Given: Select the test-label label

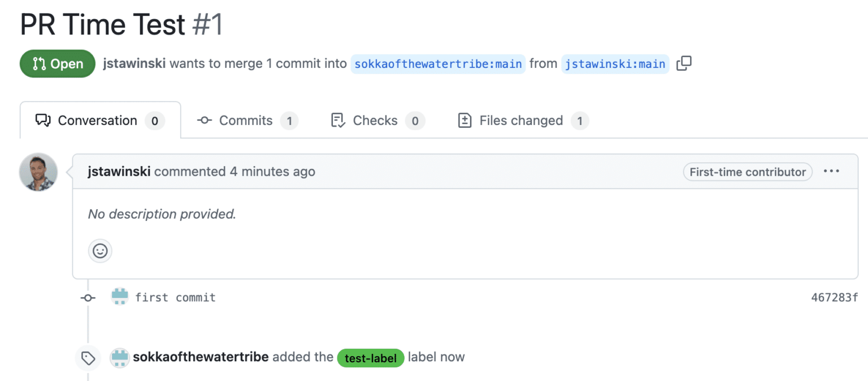Looking at the screenshot, I should click(370, 357).
